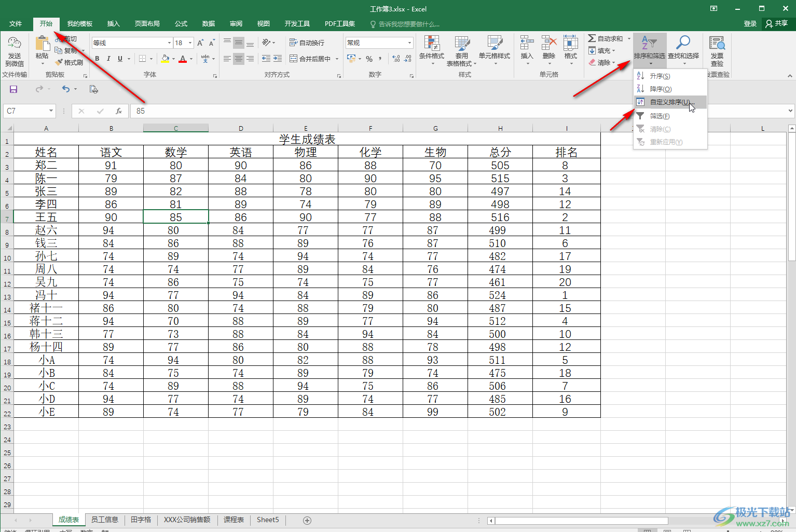Click the Format Painter tool
796x532 pixels.
[70, 62]
